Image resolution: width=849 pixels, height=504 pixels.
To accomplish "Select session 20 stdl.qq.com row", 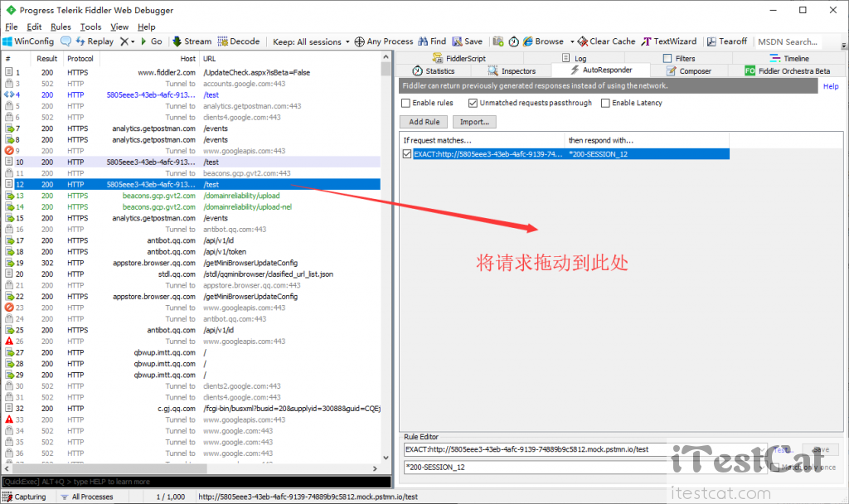I will (x=192, y=274).
